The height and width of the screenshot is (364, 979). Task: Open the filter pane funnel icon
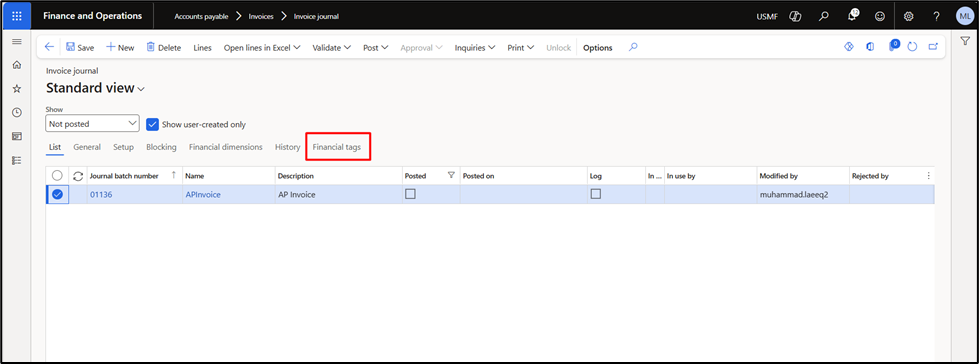tap(965, 41)
